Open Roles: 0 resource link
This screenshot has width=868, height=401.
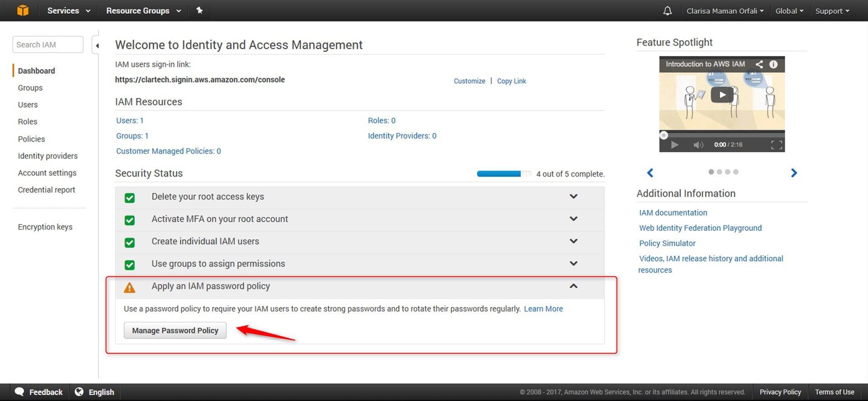(x=382, y=121)
